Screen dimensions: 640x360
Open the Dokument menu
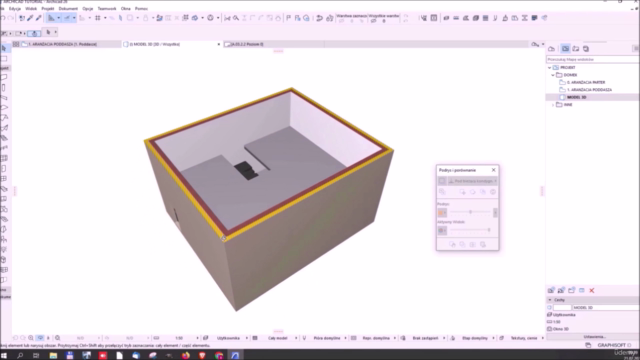[x=68, y=9]
